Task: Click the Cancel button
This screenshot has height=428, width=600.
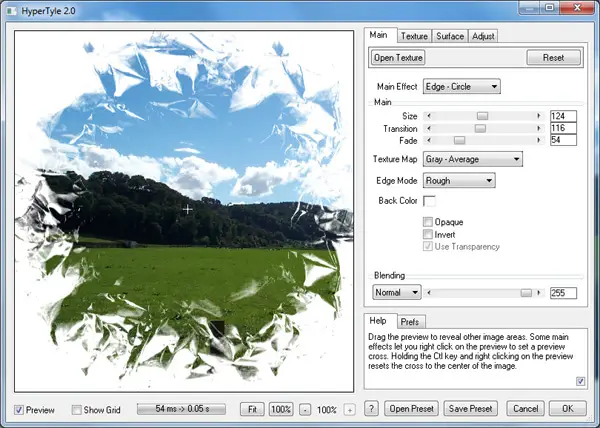Action: pos(525,408)
